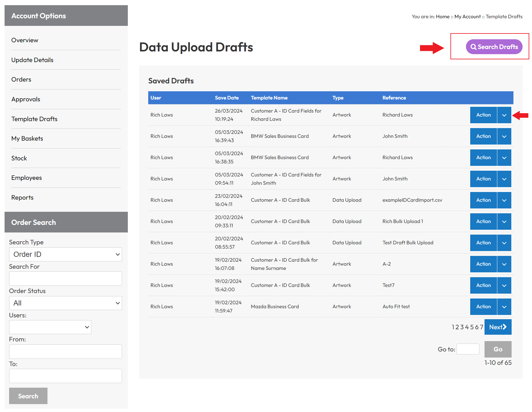Click the Next pagination button
Image resolution: width=532 pixels, height=412 pixels.
pos(498,327)
